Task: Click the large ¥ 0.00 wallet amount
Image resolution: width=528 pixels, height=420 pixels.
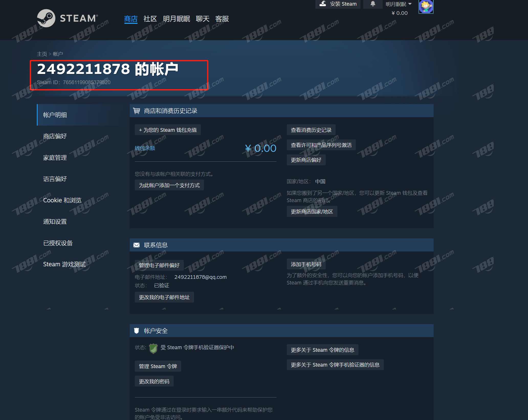Action: (x=261, y=148)
